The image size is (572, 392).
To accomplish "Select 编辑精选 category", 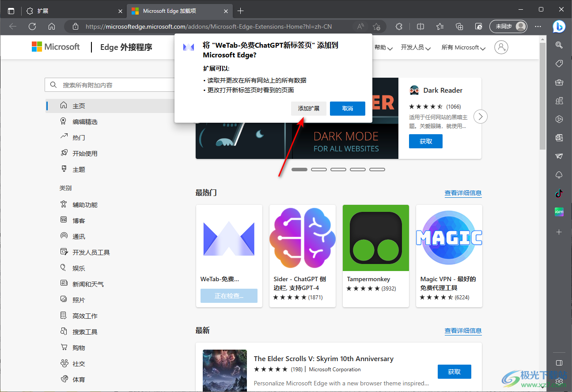I will (x=85, y=122).
